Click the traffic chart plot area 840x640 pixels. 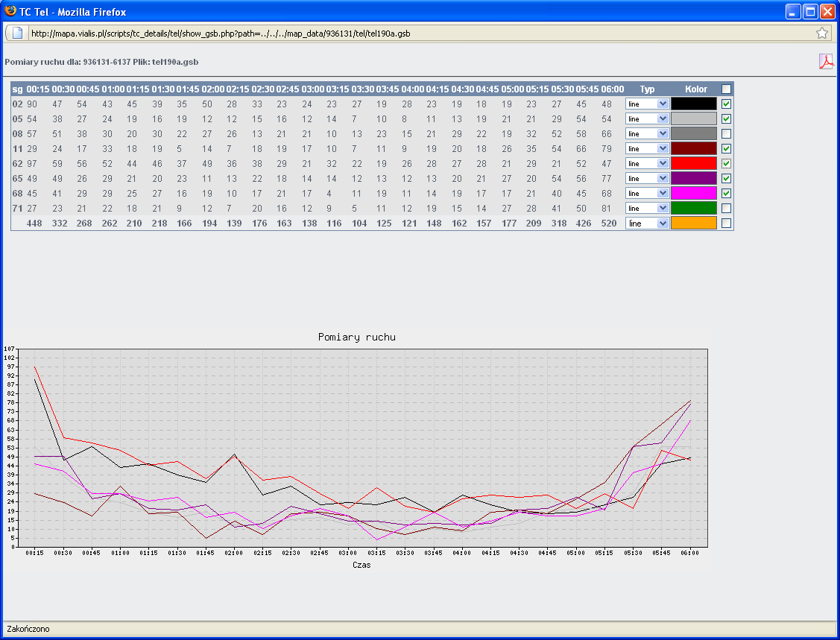point(363,449)
